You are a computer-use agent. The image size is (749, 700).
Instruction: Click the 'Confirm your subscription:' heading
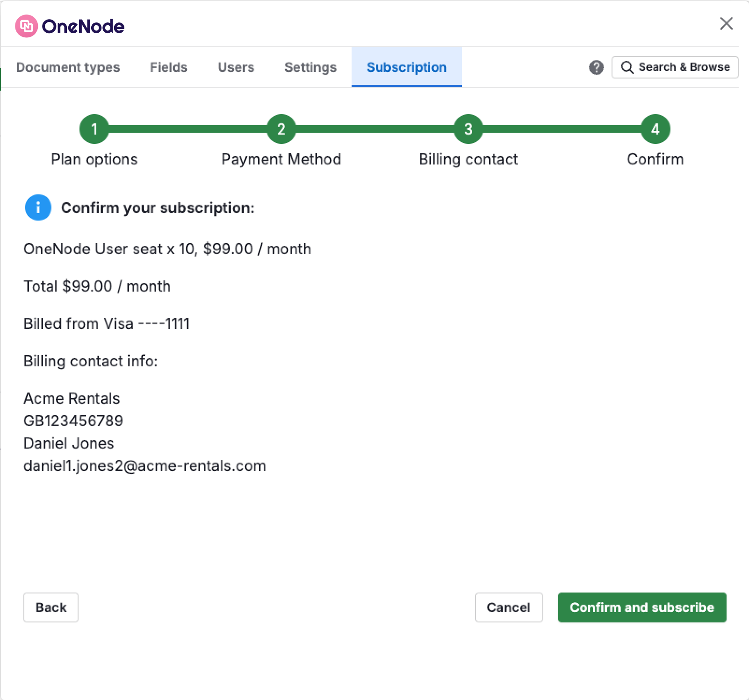tap(158, 208)
